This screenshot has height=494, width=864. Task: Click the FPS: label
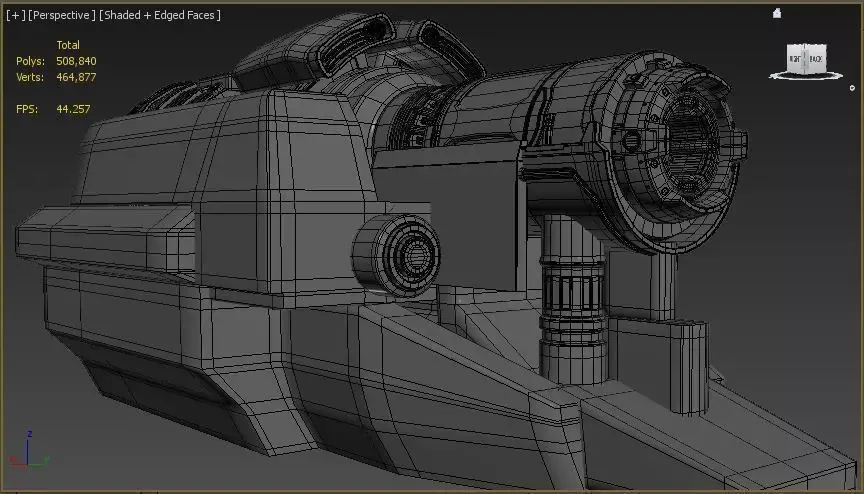point(27,109)
